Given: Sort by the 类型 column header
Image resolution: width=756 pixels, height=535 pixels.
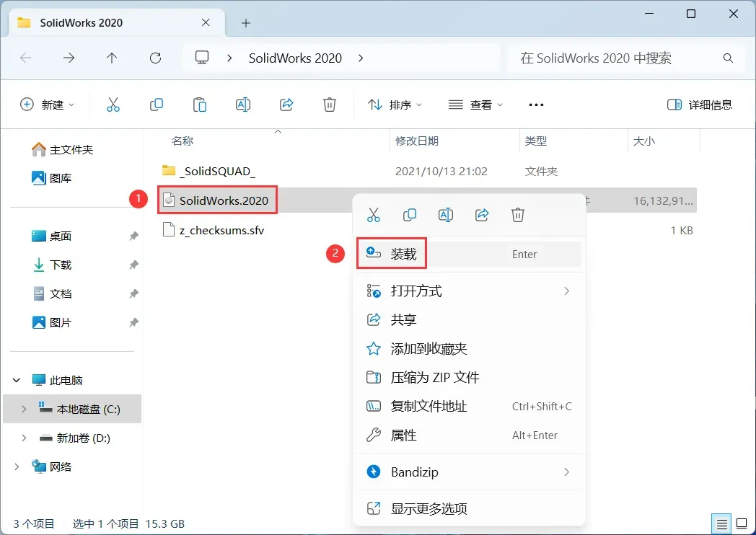Looking at the screenshot, I should [x=536, y=141].
